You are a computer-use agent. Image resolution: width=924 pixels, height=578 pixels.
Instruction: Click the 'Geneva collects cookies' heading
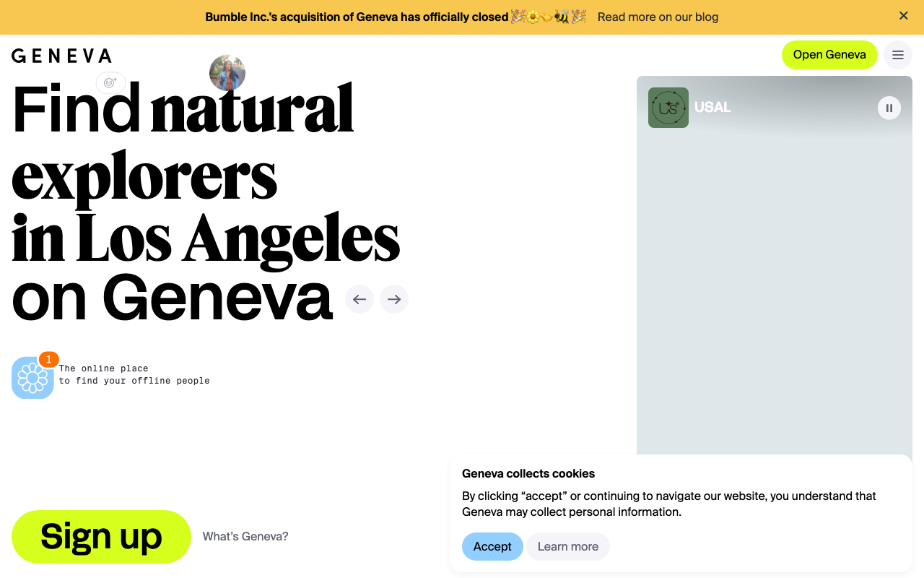(528, 474)
